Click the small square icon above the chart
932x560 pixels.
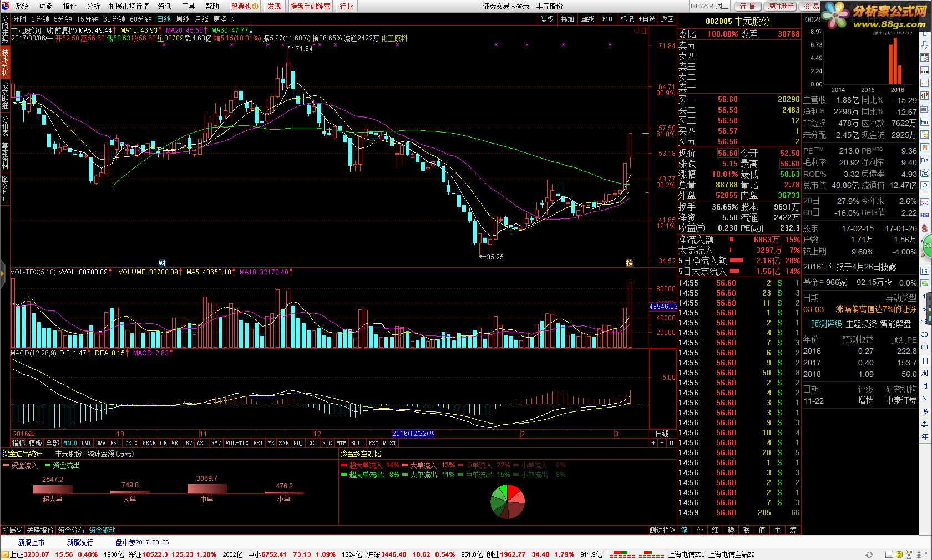pos(645,31)
